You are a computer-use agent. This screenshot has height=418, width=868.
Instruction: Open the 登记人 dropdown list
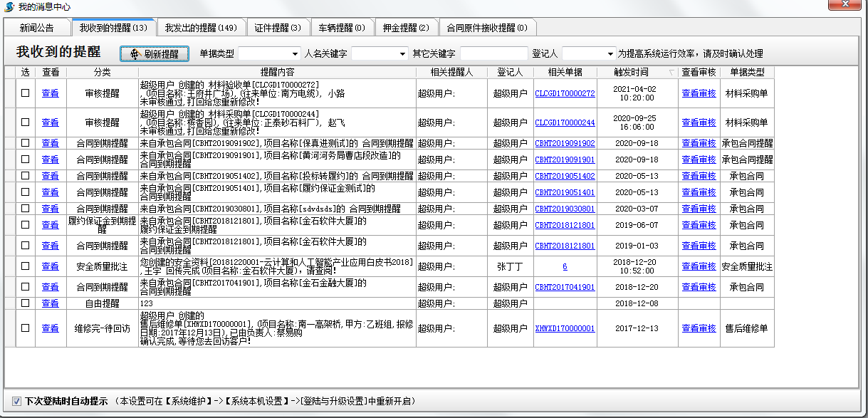click(x=610, y=54)
